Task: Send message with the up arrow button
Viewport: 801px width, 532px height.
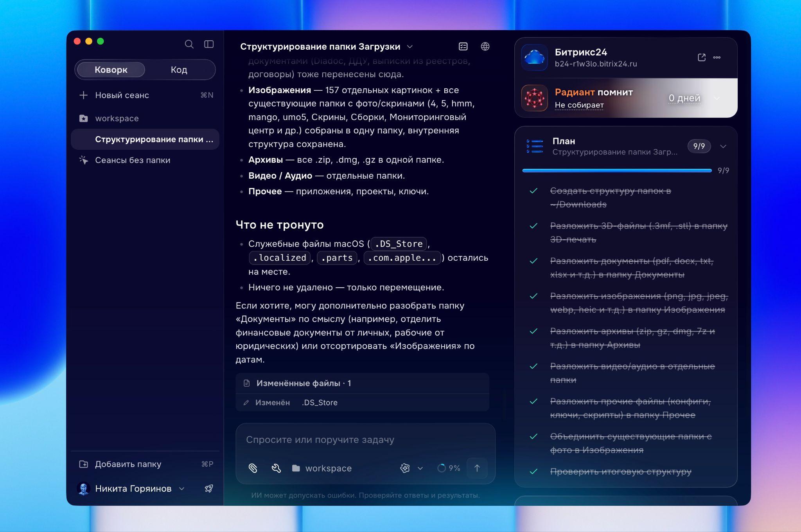Action: 477,468
